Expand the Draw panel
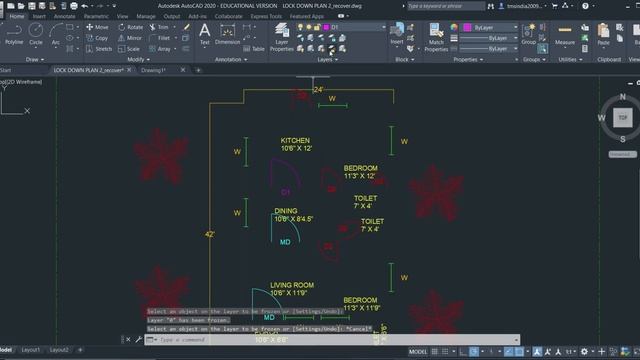 pyautogui.click(x=34, y=60)
